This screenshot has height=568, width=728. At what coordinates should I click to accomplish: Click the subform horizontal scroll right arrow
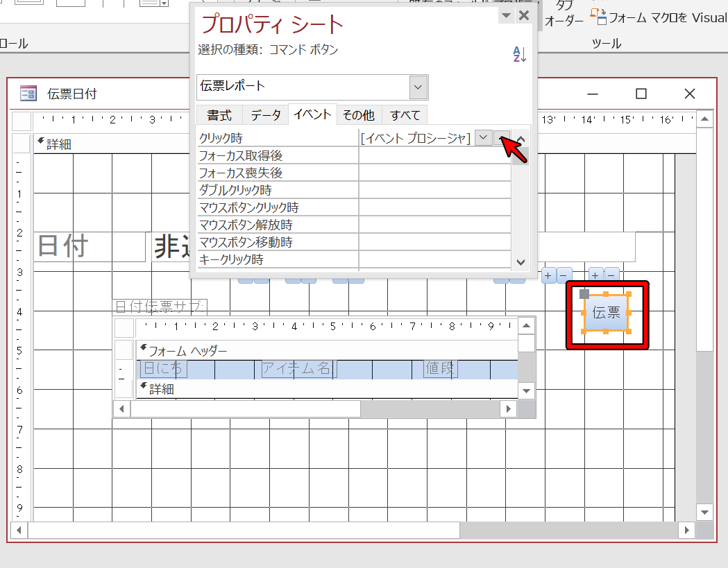pos(509,408)
